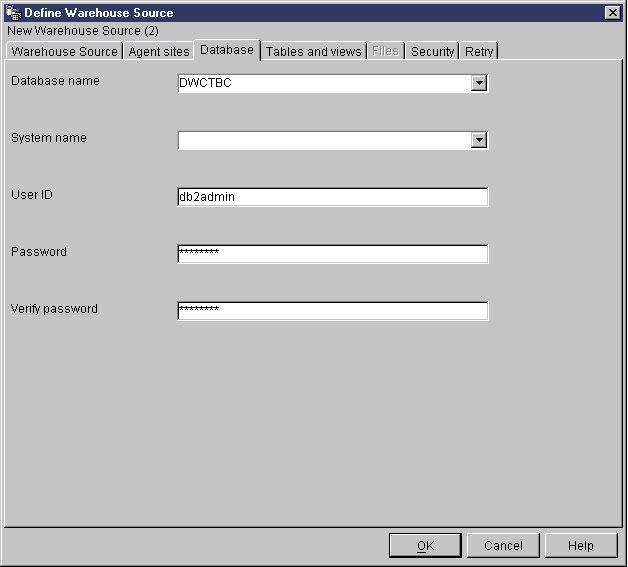Click the Cancel button
Image resolution: width=628 pixels, height=567 pixels.
click(503, 545)
